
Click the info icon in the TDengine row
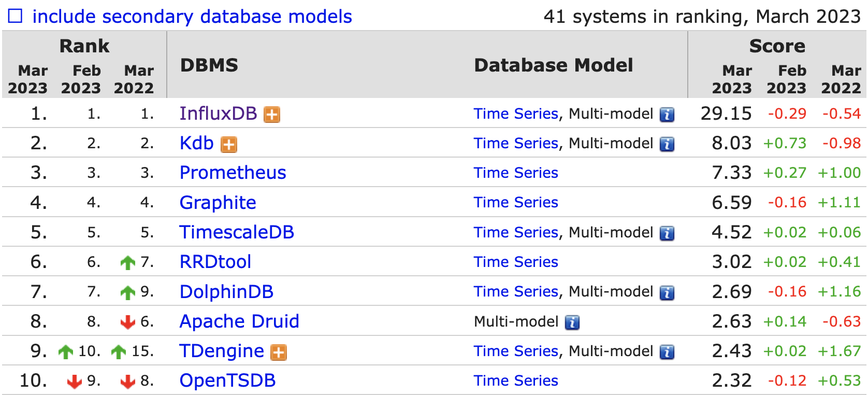(667, 352)
